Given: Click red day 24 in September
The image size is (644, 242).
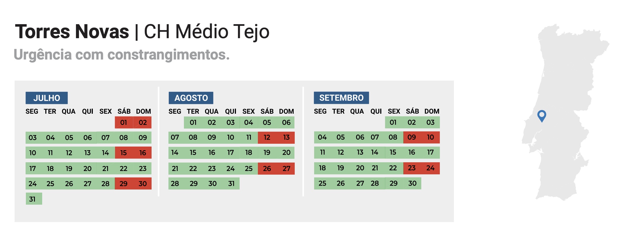Looking at the screenshot, I should pyautogui.click(x=430, y=168).
